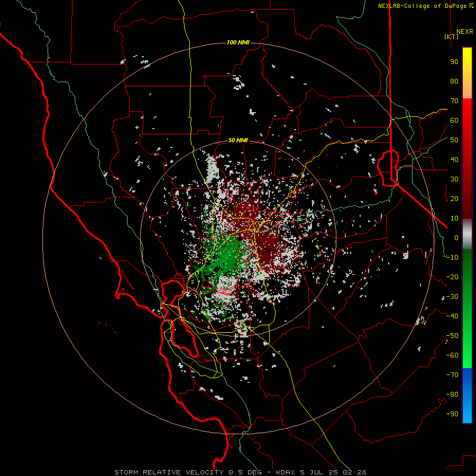Screen dimensions: 476x476
Task: Click the STORM RELATIVE VELOCITY caption text
Action: (x=169, y=472)
